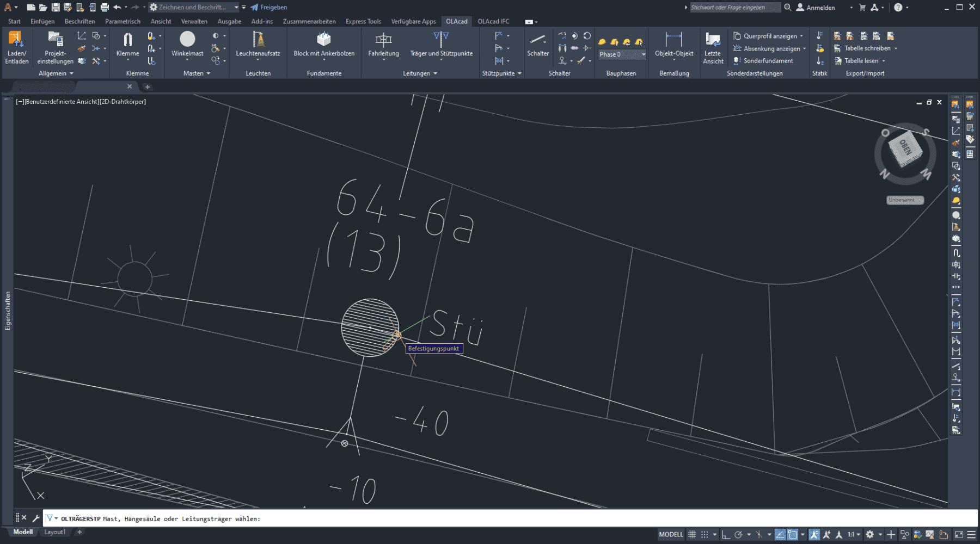The image size is (980, 544).
Task: Open the Phase 0 dropdown
Action: 643,54
